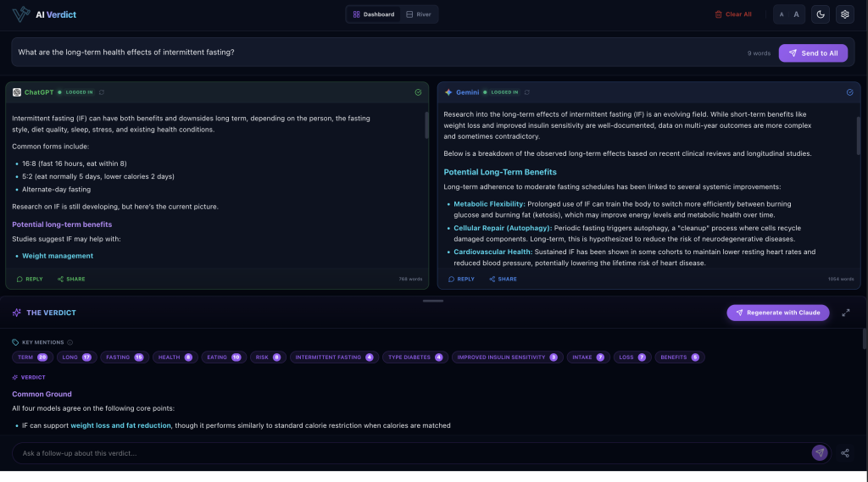Select the TYPE DIABETES 4 keyword tag
This screenshot has height=482, width=868.
[x=415, y=357]
